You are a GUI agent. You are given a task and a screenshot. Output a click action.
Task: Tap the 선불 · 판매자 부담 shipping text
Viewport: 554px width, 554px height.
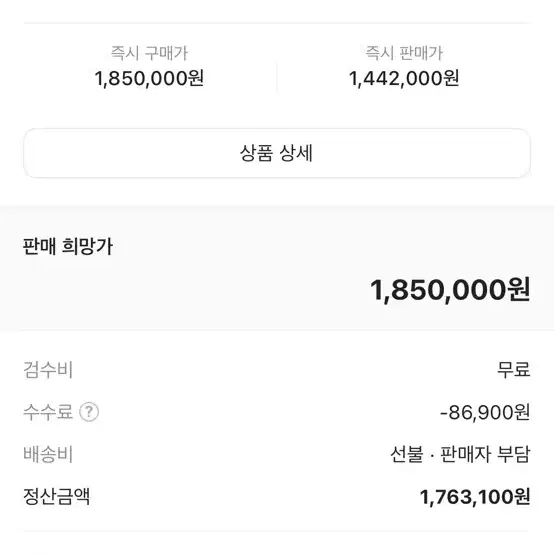(x=460, y=454)
